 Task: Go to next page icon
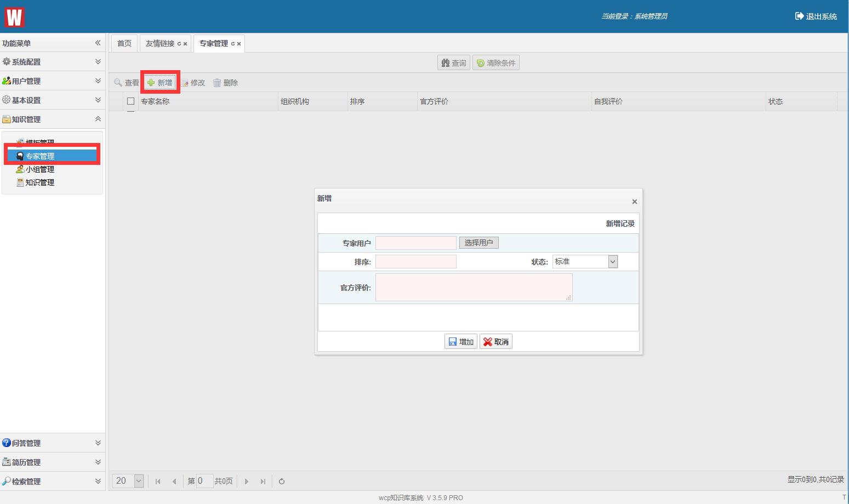coord(247,482)
